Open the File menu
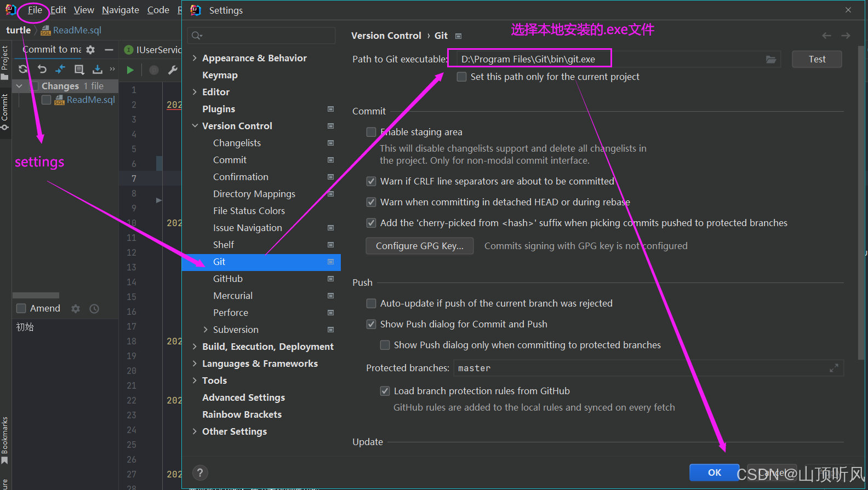The width and height of the screenshot is (868, 490). pos(35,10)
